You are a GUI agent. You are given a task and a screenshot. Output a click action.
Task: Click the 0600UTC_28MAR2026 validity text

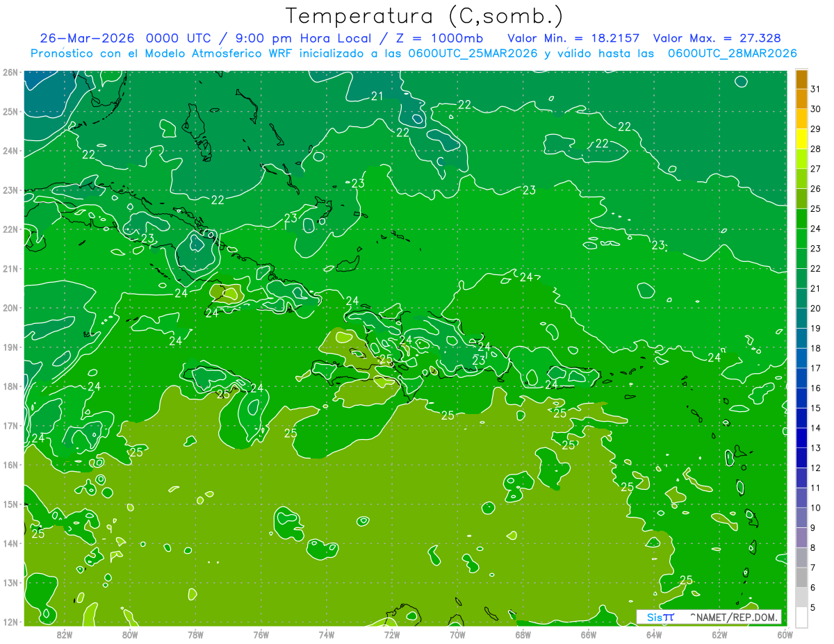pyautogui.click(x=732, y=53)
